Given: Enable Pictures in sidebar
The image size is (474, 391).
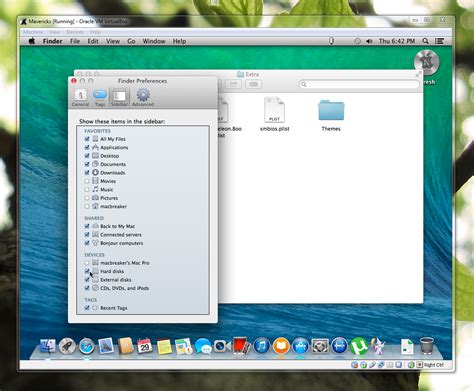Looking at the screenshot, I should click(x=87, y=198).
